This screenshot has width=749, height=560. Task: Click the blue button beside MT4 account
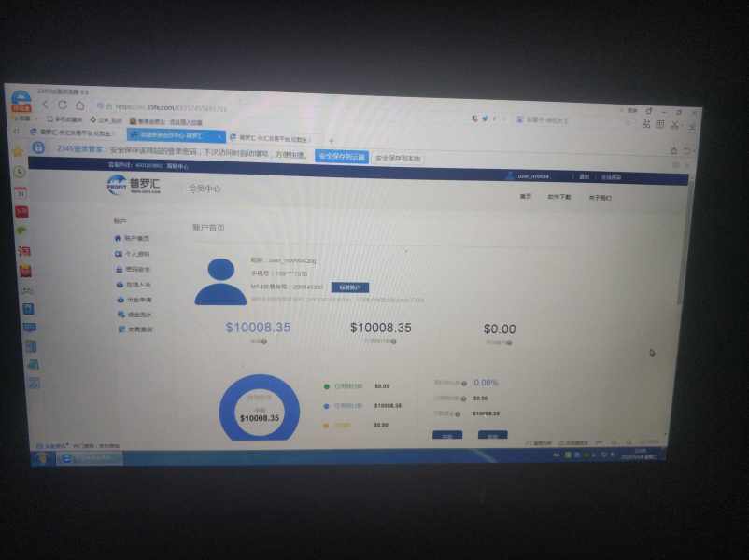point(348,287)
